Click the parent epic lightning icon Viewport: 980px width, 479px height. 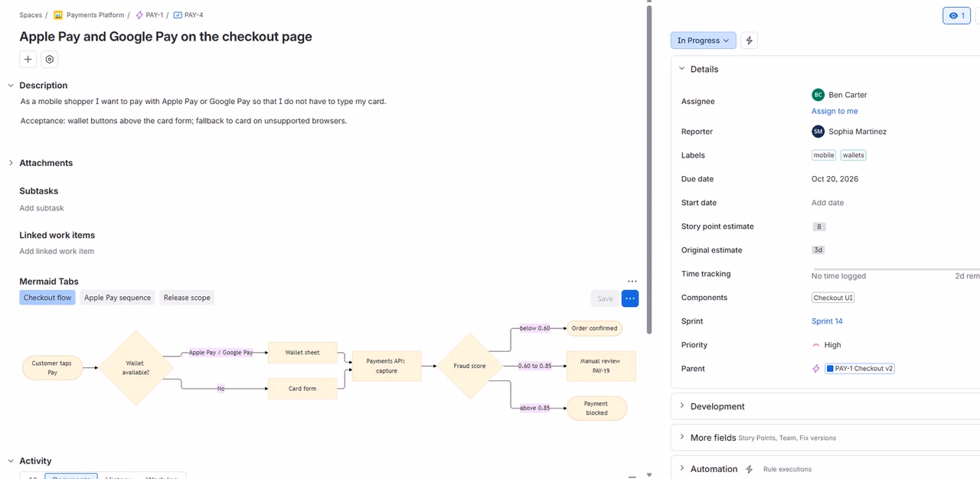pyautogui.click(x=816, y=369)
